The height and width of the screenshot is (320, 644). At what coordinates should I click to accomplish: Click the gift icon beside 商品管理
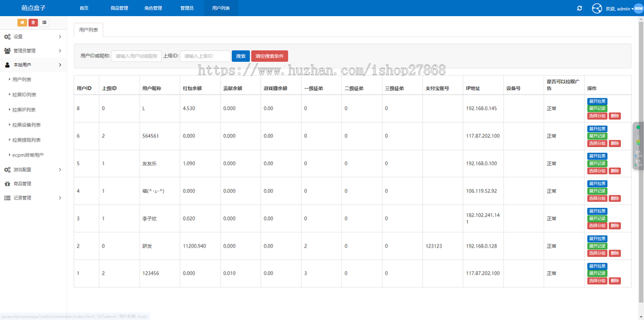pos(8,184)
